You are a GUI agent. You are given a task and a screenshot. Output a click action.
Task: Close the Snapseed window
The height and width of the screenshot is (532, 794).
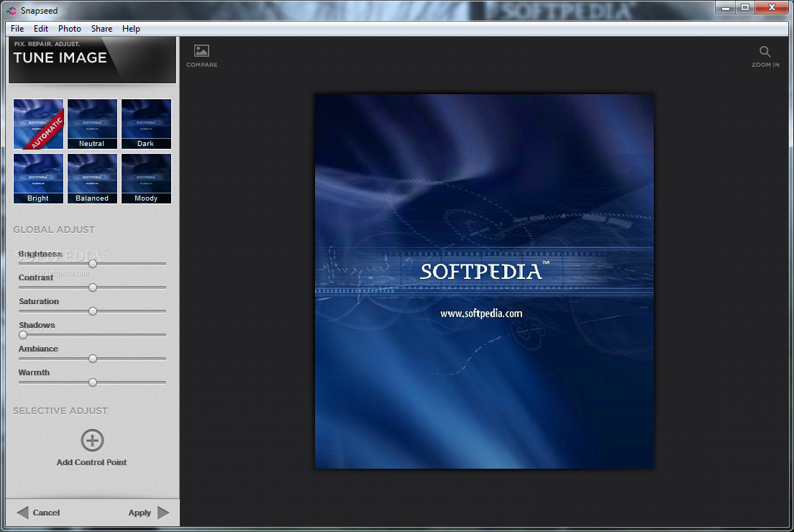pyautogui.click(x=772, y=8)
